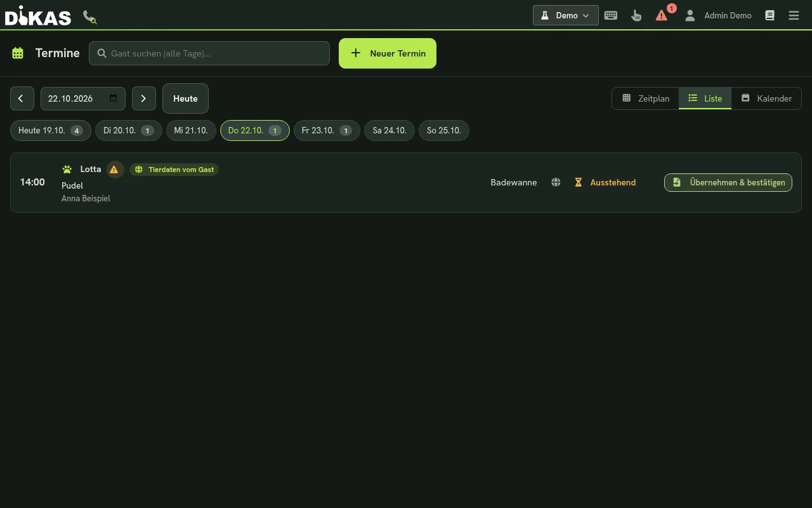This screenshot has height=508, width=812.
Task: Switch to Zeitplan view
Action: pyautogui.click(x=645, y=98)
